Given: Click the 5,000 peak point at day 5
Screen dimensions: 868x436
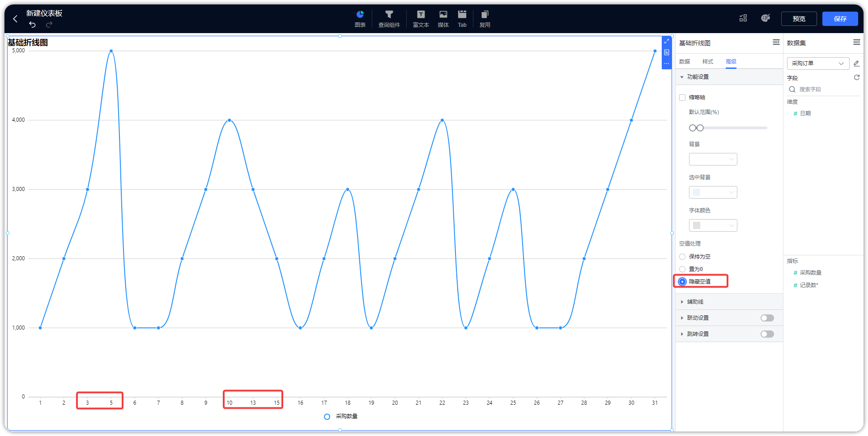Looking at the screenshot, I should [111, 51].
